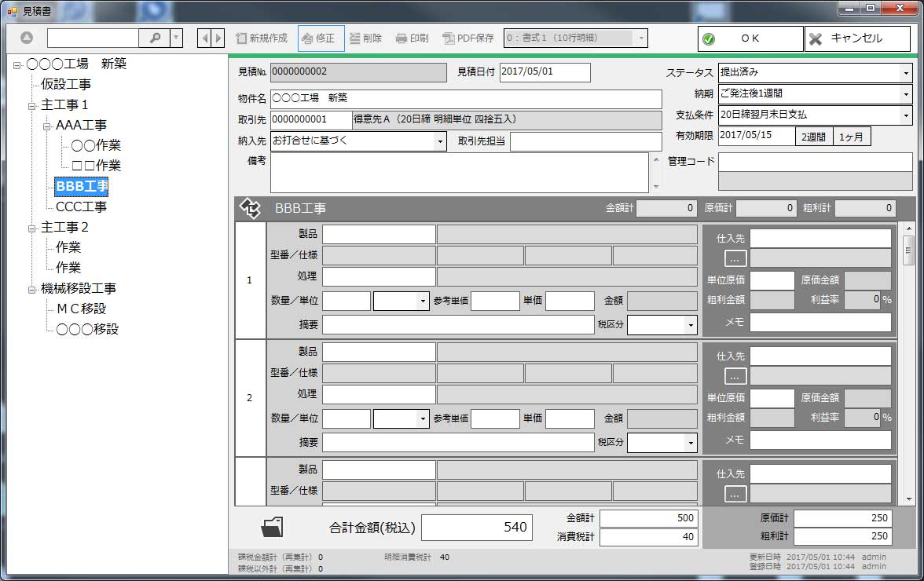Click the 備考 text area
Image resolution: width=924 pixels, height=581 pixels.
[460, 173]
